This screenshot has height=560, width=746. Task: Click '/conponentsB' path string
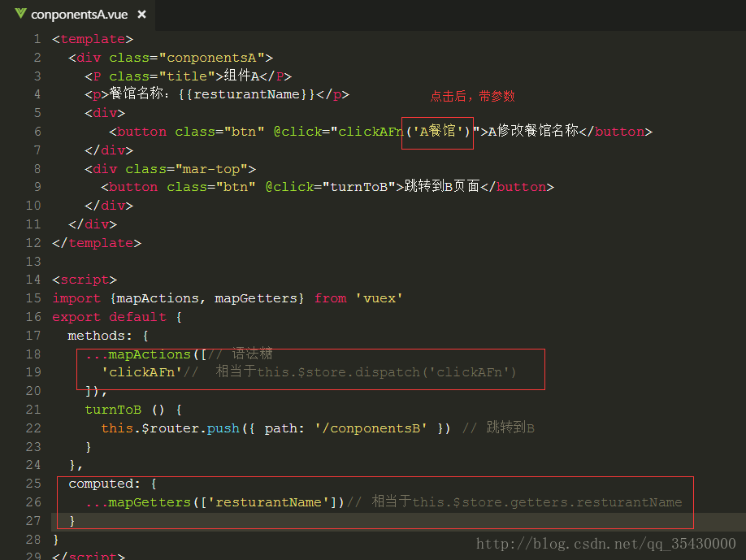[371, 428]
